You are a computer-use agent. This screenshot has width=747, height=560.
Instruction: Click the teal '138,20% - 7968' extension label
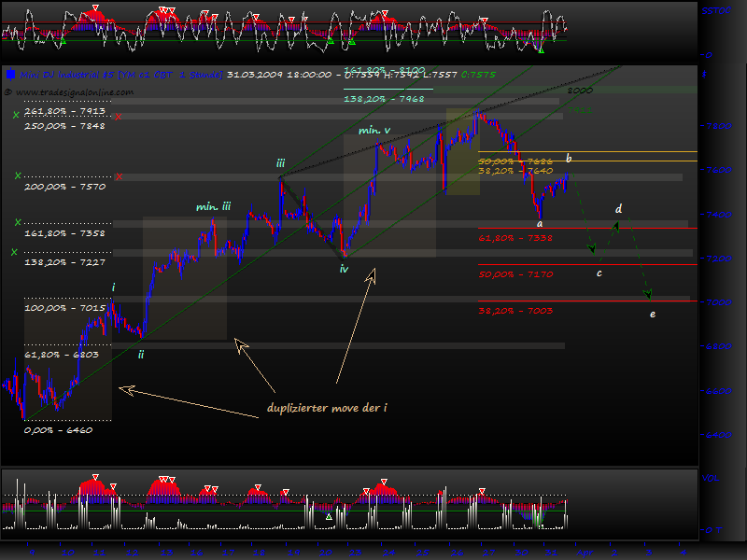click(384, 99)
